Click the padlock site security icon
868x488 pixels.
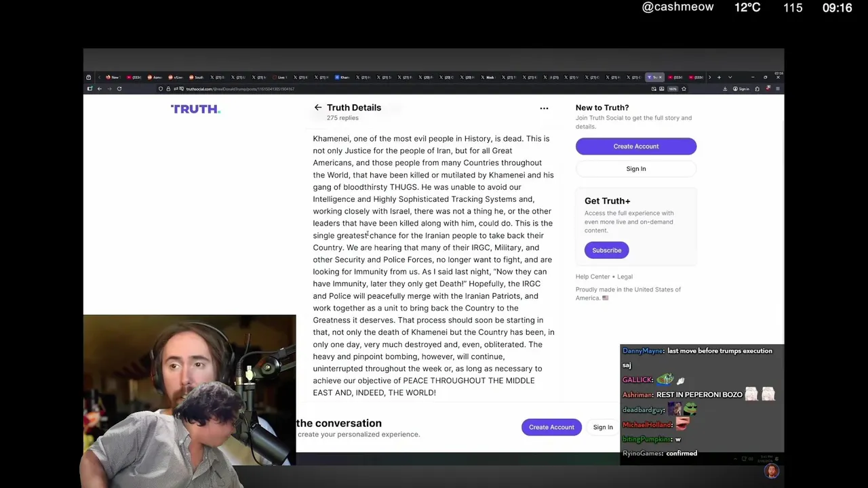point(168,89)
